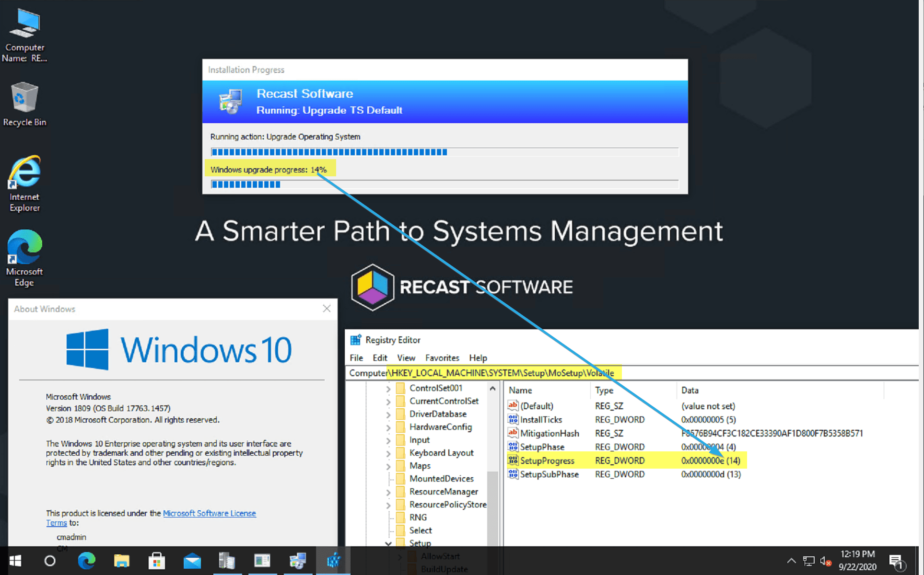Unmute the speaker icon in system tray
This screenshot has height=575, width=924.
tap(826, 561)
